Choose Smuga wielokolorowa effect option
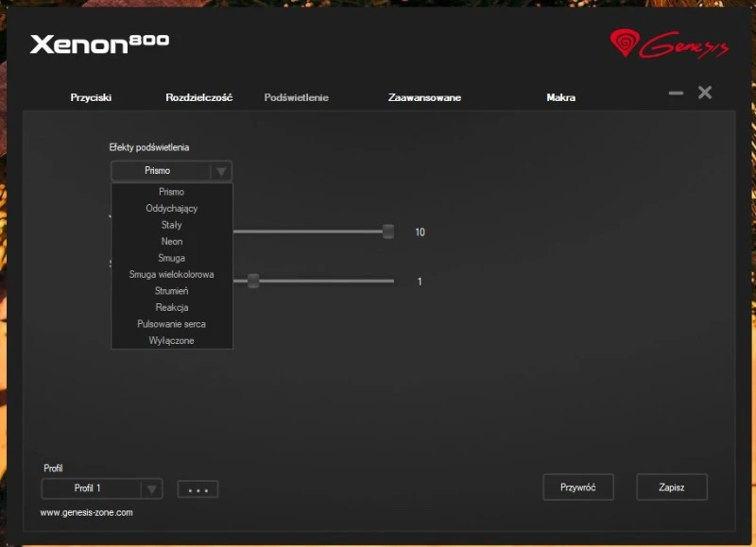The width and height of the screenshot is (756, 547). (x=172, y=275)
